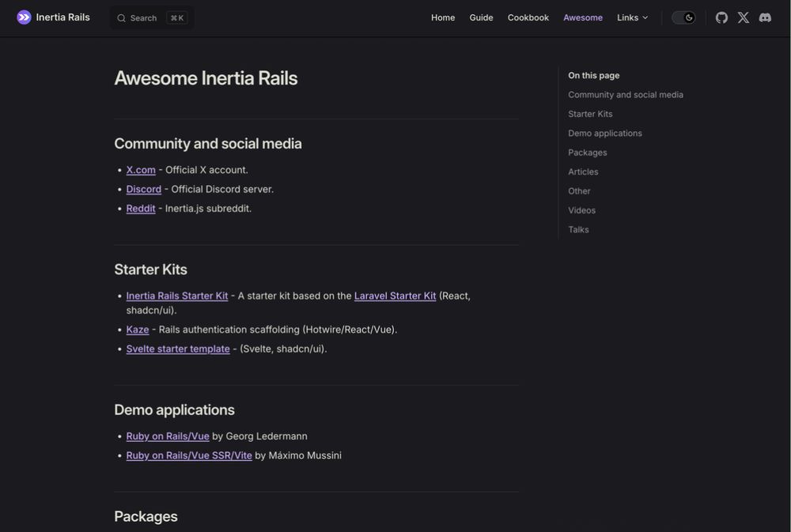Click the text 'Inertia.js subreddit.'

pyautogui.click(x=208, y=208)
